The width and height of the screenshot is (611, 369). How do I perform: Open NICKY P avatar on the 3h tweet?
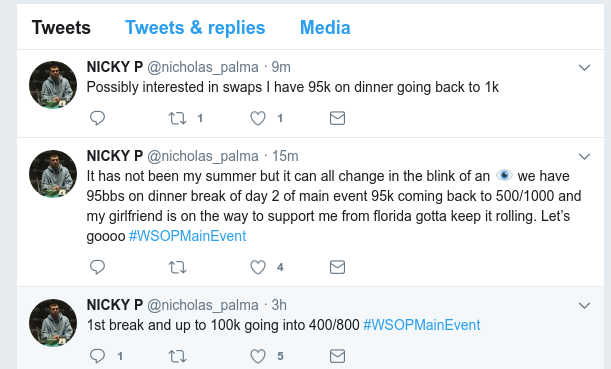click(53, 323)
